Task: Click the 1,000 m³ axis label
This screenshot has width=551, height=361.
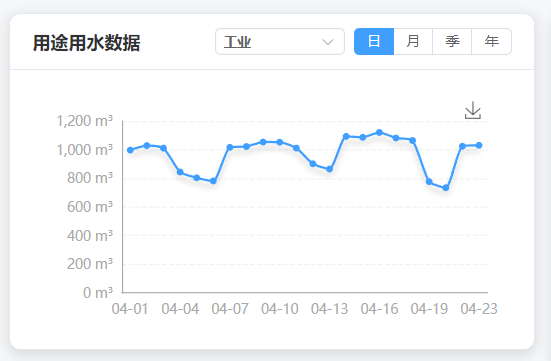Action: (85, 150)
